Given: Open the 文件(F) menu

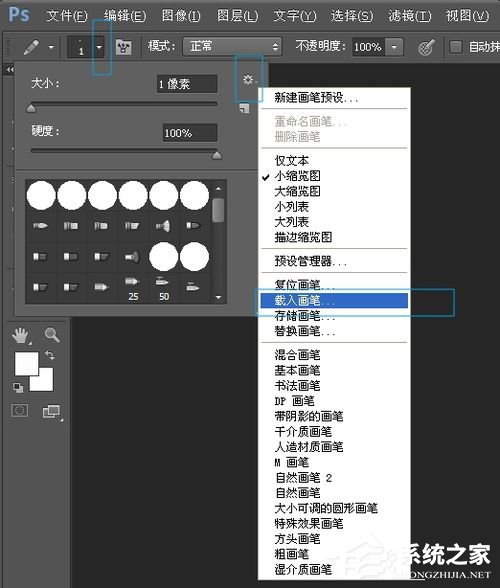Looking at the screenshot, I should tap(67, 16).
